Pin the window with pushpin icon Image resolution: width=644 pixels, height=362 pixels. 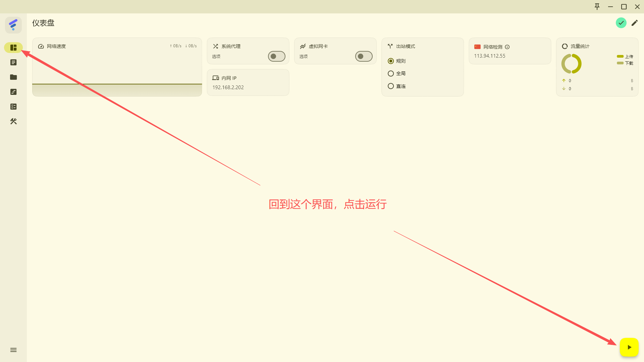click(x=597, y=7)
